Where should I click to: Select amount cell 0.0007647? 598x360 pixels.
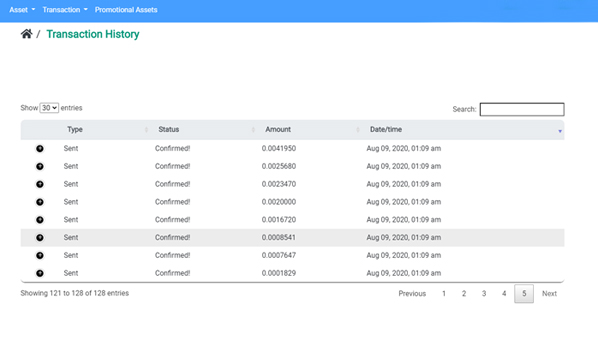(279, 255)
